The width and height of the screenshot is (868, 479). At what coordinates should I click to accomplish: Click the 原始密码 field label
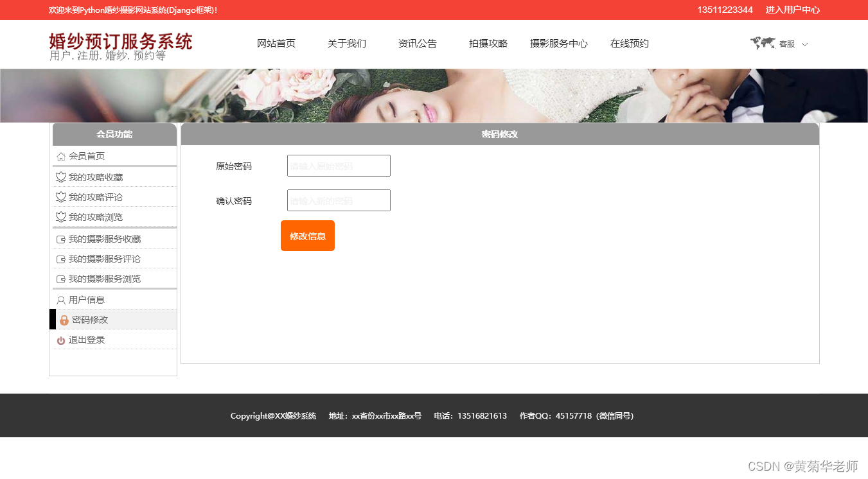tap(234, 166)
